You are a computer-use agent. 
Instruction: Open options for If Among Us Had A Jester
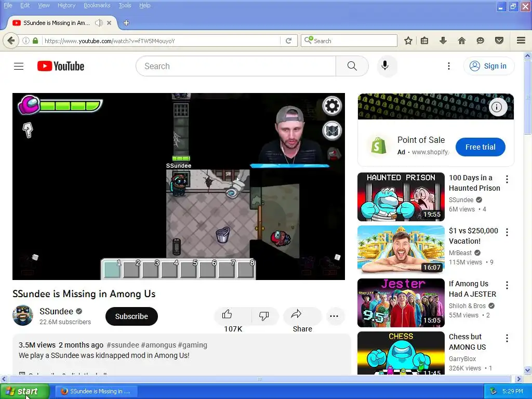(x=507, y=285)
